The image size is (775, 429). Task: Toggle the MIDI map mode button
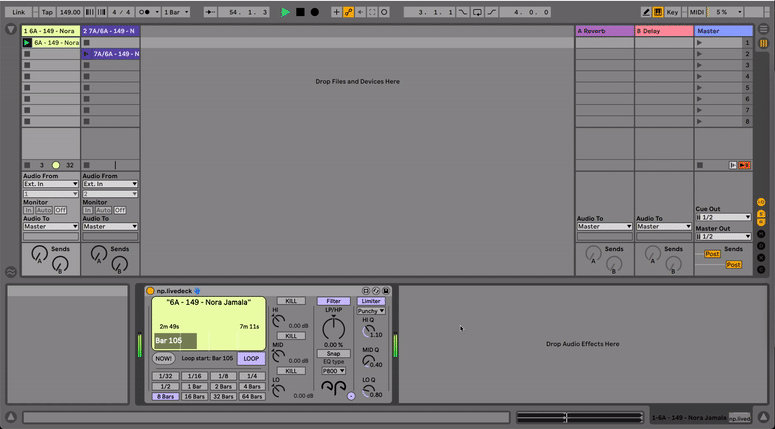(x=696, y=12)
